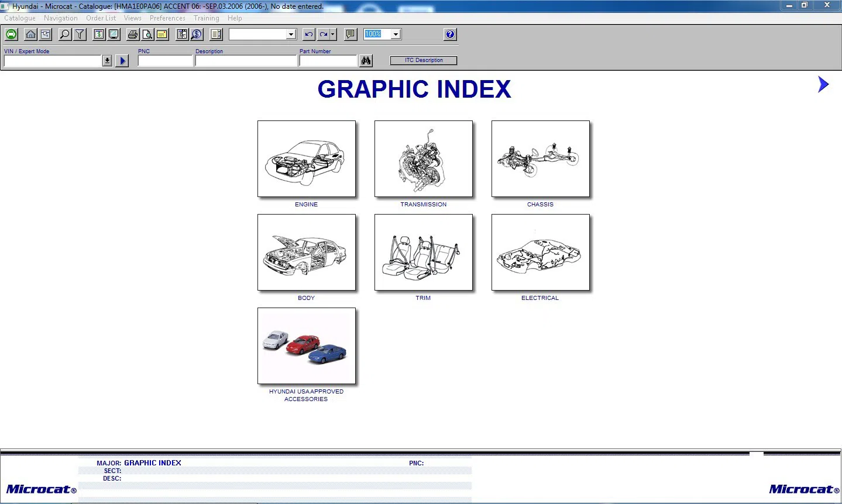
Task: Click the CHASSIS label link
Action: 540,205
